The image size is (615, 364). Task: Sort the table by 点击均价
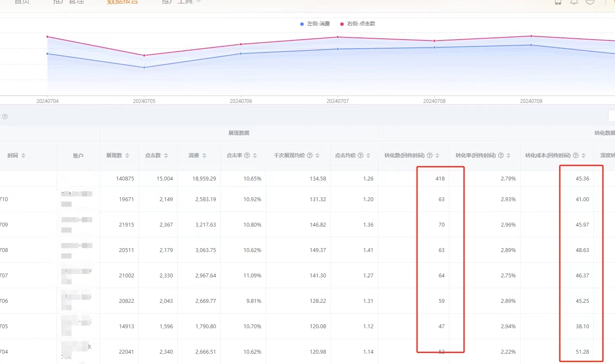pos(368,156)
